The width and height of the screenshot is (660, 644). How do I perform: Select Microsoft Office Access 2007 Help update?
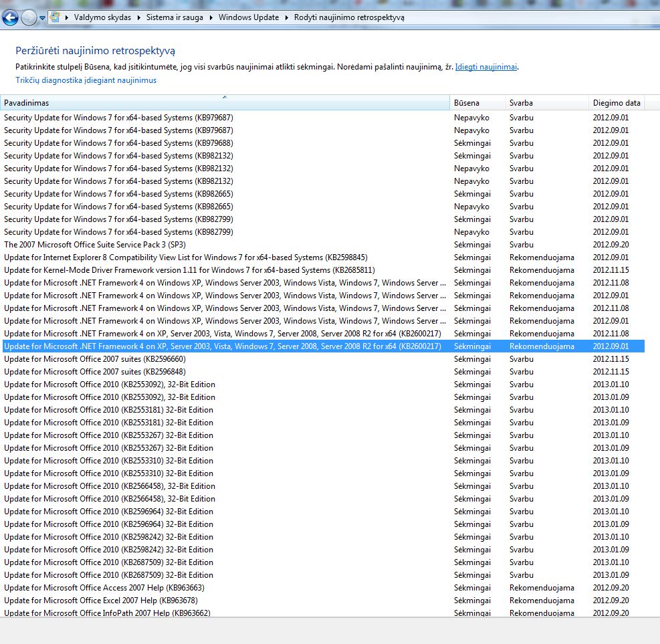104,588
